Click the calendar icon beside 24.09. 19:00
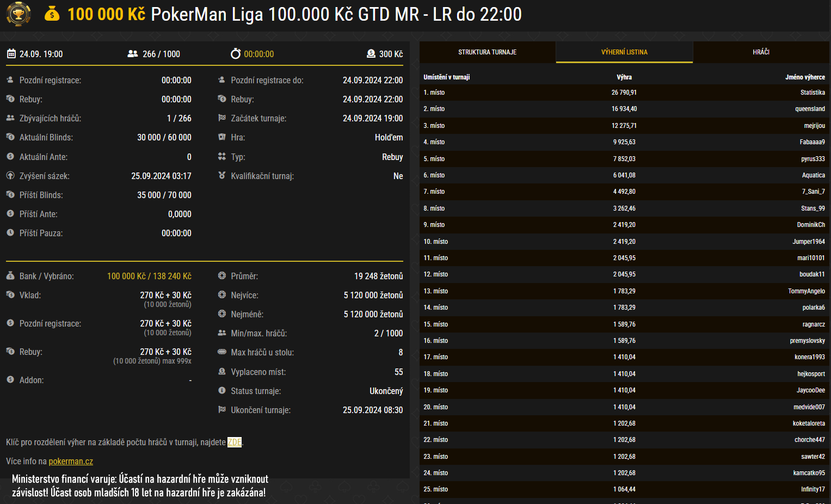 [11, 54]
